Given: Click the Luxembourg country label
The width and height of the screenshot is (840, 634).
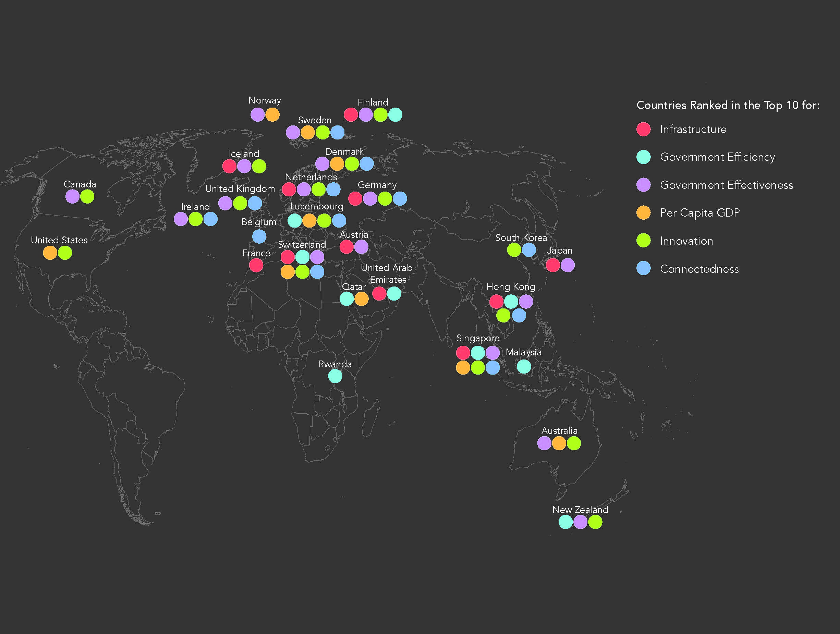Looking at the screenshot, I should tap(317, 207).
